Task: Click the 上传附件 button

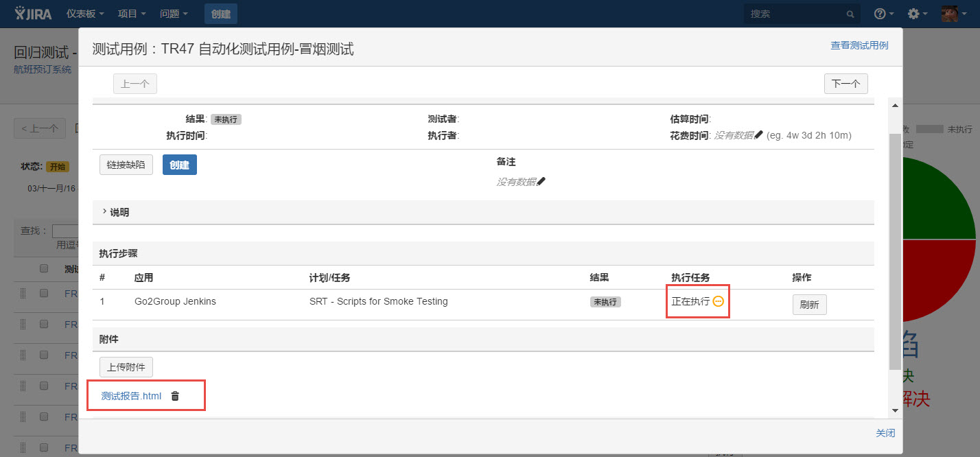Action: pyautogui.click(x=126, y=367)
